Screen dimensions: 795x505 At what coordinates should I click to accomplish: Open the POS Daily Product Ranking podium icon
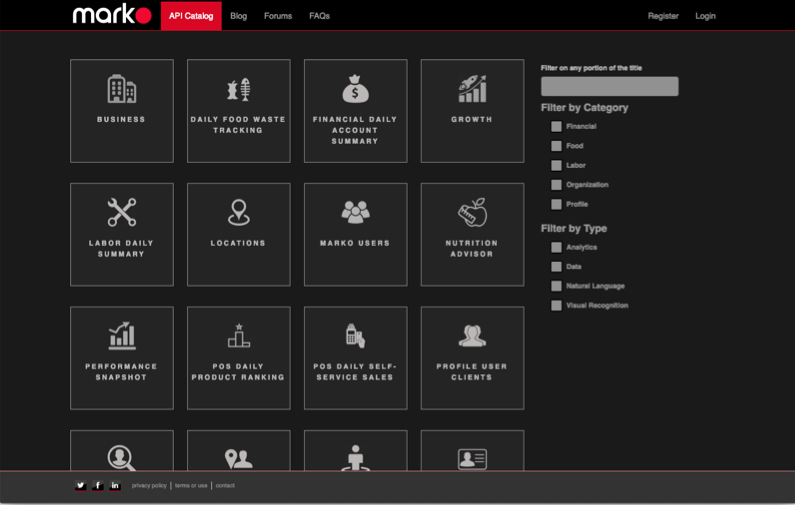(238, 336)
